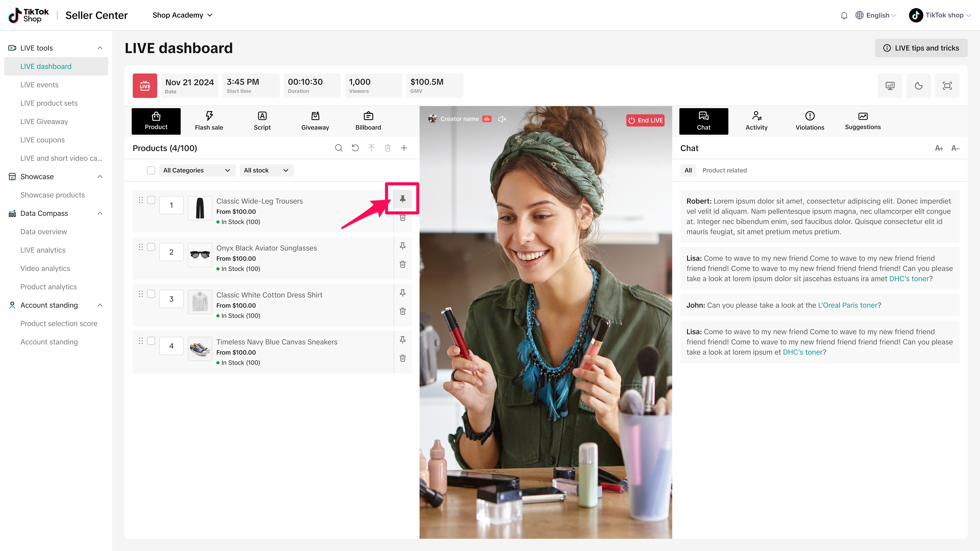Pin the Classic Wide-Leg Trousers product
980x551 pixels.
coord(403,198)
